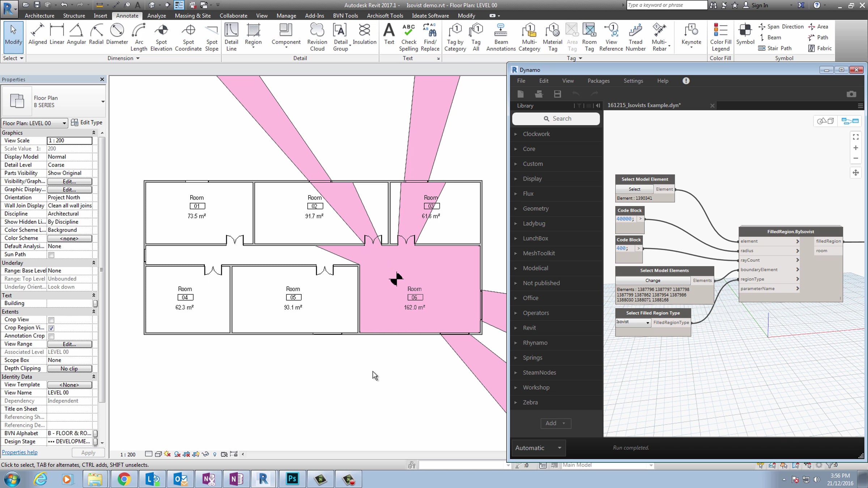Screen dimensions: 868x488
Task: Open Dynamo's Packages menu
Action: pyautogui.click(x=599, y=81)
